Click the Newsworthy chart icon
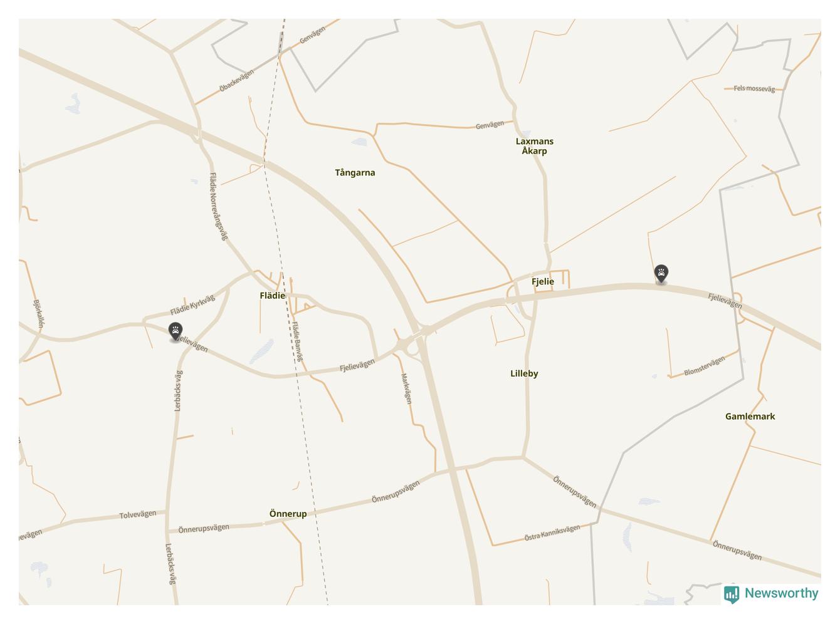The width and height of the screenshot is (840, 624). click(731, 594)
